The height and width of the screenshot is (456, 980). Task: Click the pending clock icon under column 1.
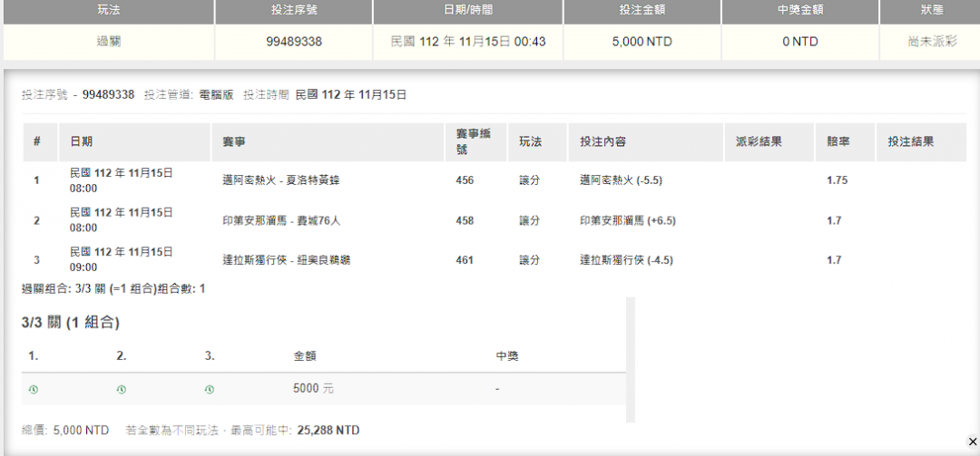34,389
